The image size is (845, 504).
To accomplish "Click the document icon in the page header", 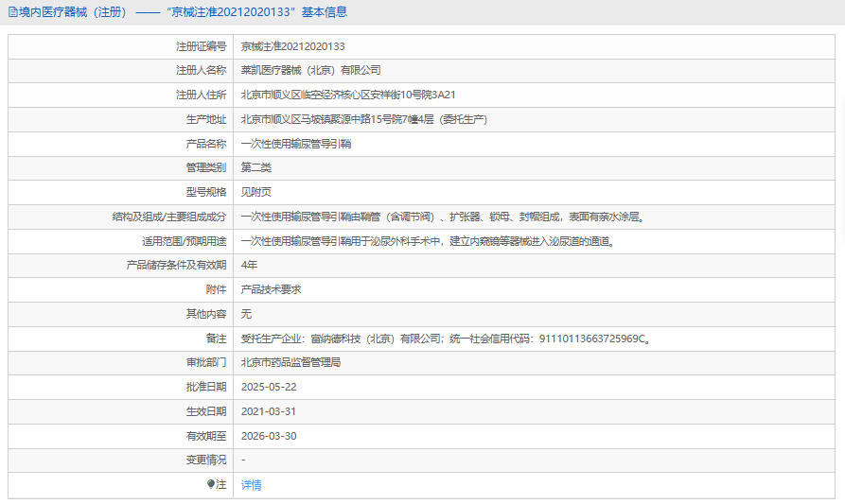I will (11, 12).
